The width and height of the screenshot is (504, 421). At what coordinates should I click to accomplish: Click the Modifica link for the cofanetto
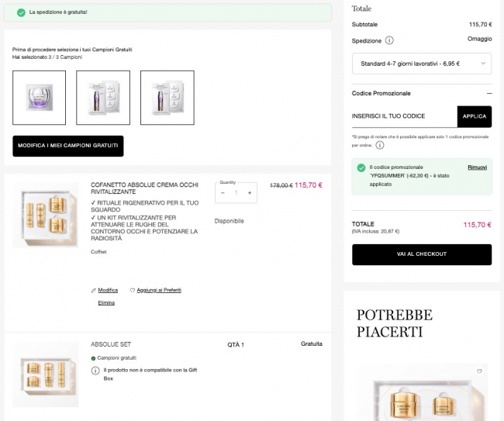[108, 290]
